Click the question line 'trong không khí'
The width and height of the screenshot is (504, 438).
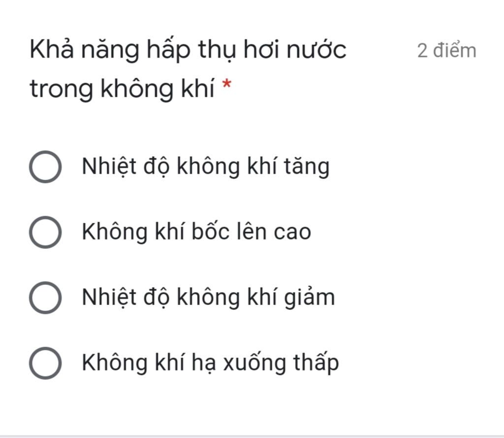click(122, 89)
